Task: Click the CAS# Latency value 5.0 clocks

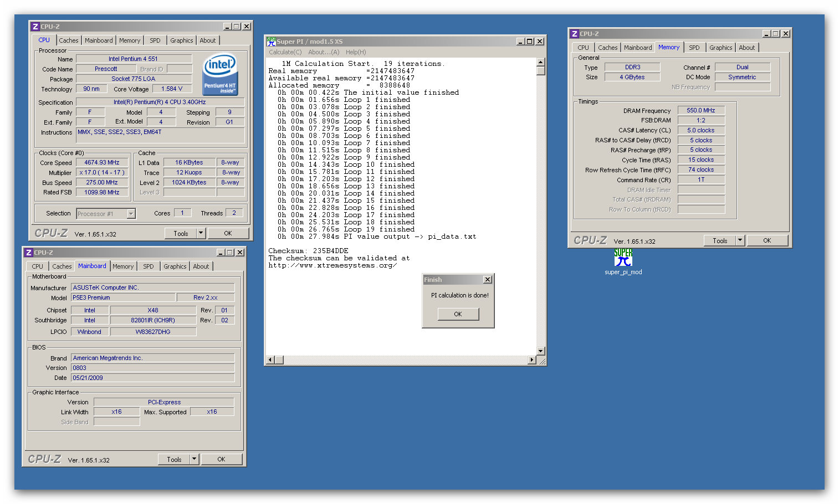Action: tap(701, 130)
